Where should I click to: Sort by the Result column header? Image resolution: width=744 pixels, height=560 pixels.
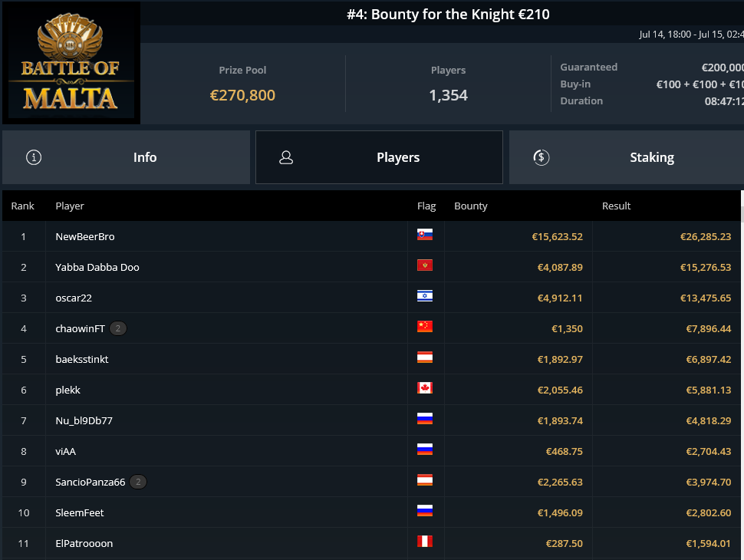tap(617, 206)
